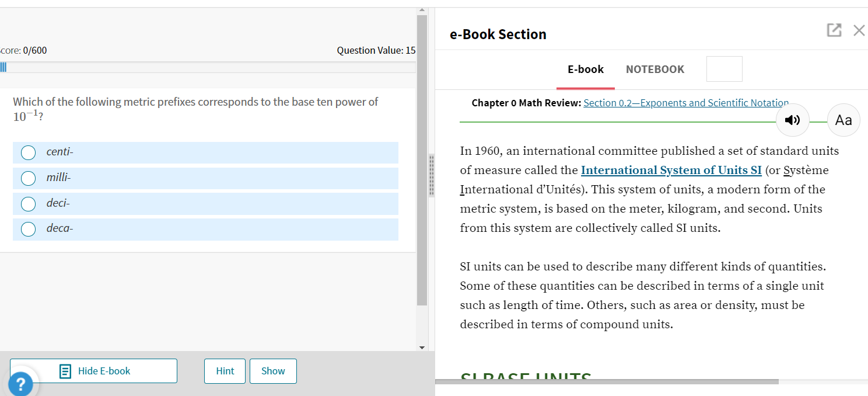Screen dimensions: 868x396
Task: Click the question panel vertical scrollbar thumb
Action: pos(422,161)
